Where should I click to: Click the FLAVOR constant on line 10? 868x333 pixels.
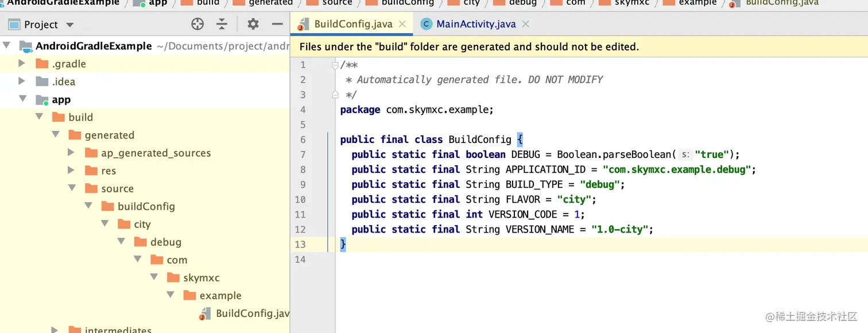click(x=522, y=199)
